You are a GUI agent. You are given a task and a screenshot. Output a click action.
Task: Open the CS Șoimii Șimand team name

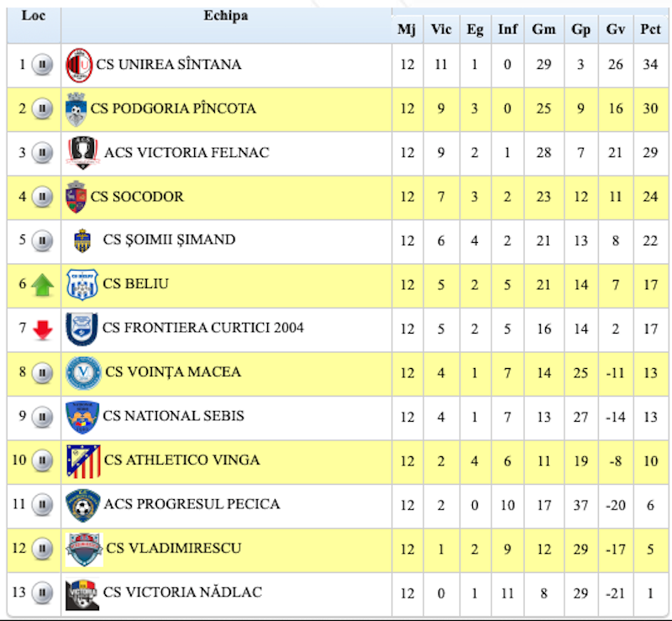coord(169,239)
